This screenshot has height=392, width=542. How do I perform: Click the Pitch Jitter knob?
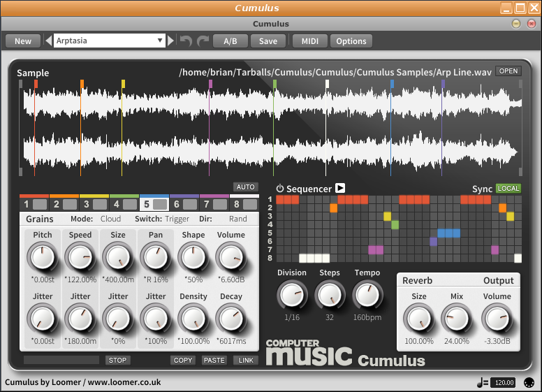[42, 319]
